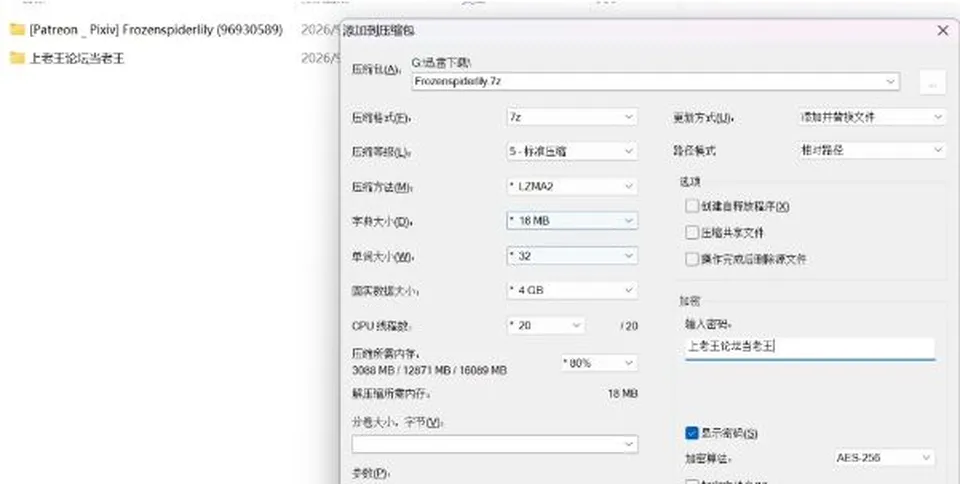Open the 80% memory usage dropdown

[x=599, y=363]
